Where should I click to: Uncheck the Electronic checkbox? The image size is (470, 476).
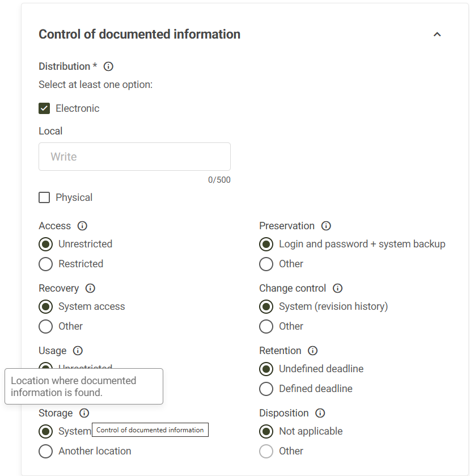click(44, 108)
